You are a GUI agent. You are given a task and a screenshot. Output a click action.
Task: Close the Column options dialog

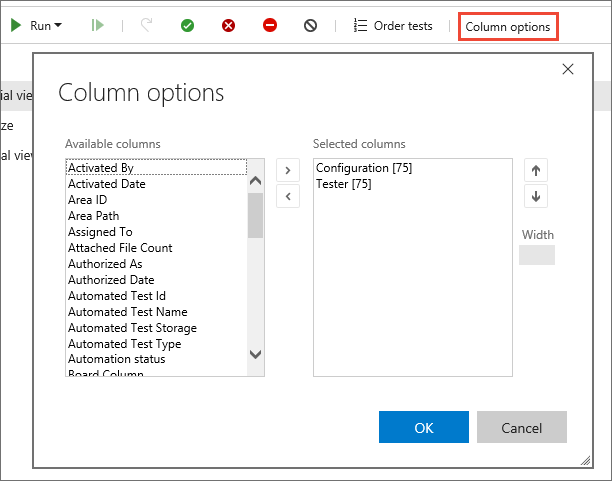tap(568, 69)
